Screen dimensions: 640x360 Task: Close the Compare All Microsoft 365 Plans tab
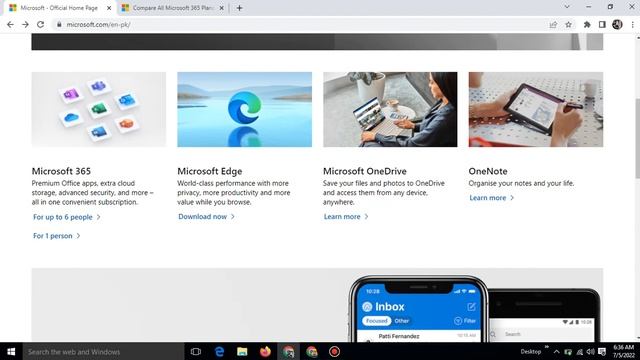point(221,8)
